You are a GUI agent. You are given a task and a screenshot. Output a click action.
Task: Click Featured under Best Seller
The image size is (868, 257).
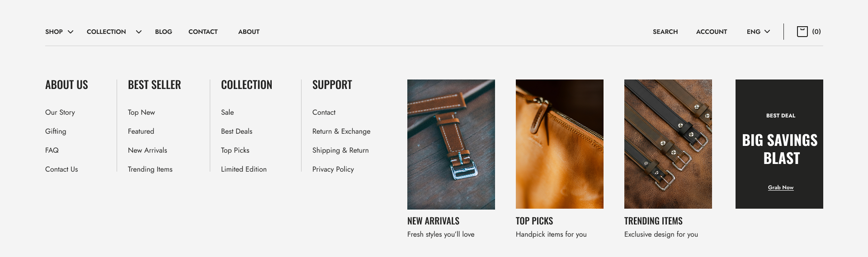[141, 131]
